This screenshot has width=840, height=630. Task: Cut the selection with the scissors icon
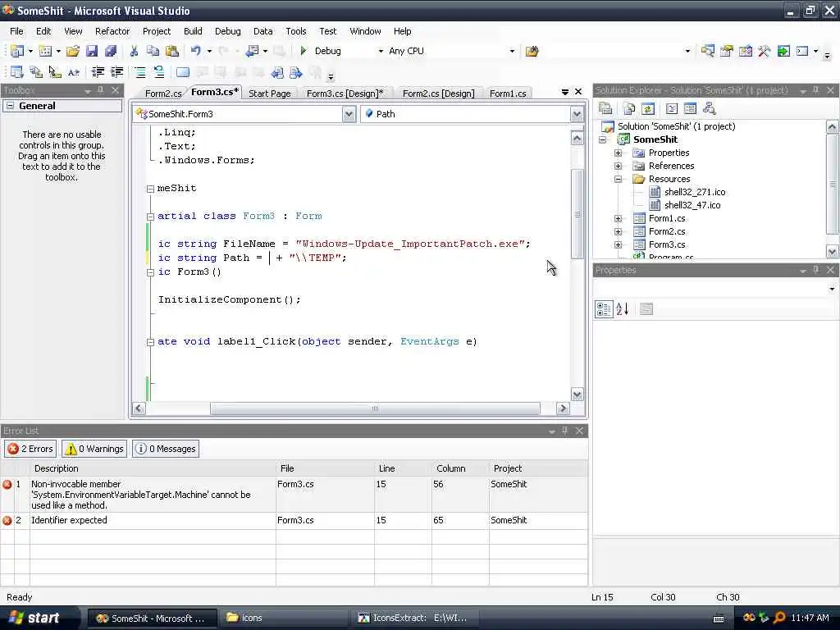(x=134, y=51)
